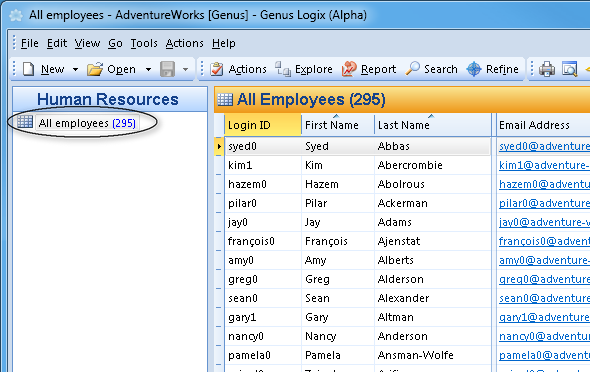Open françois0@adventure email link
The height and width of the screenshot is (372, 590).
544,241
